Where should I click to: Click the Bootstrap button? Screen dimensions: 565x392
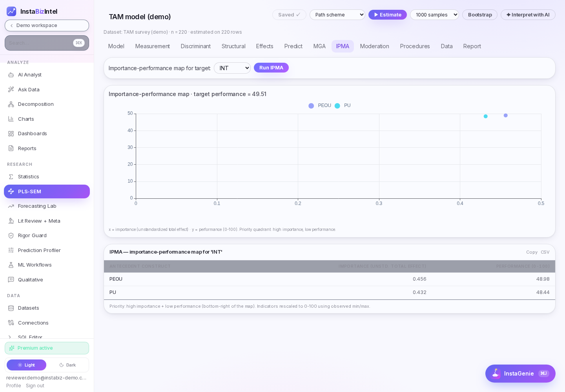[480, 15]
